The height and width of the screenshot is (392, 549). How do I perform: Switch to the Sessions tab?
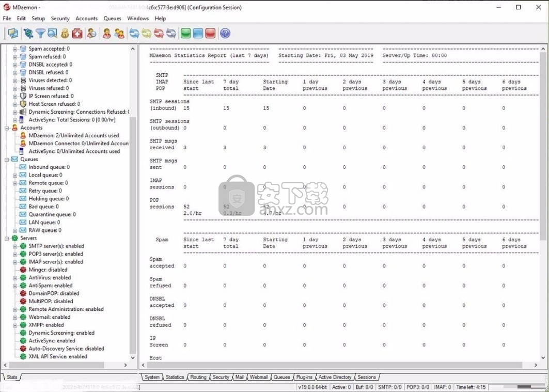[367, 378]
